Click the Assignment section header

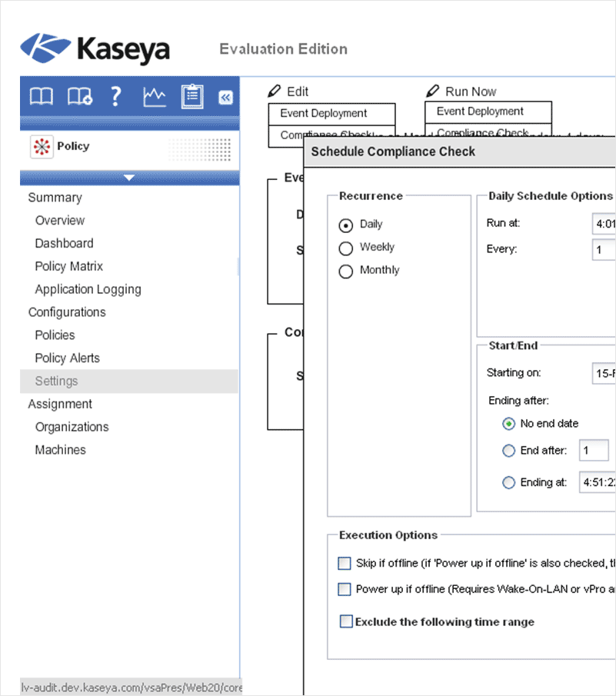point(60,404)
